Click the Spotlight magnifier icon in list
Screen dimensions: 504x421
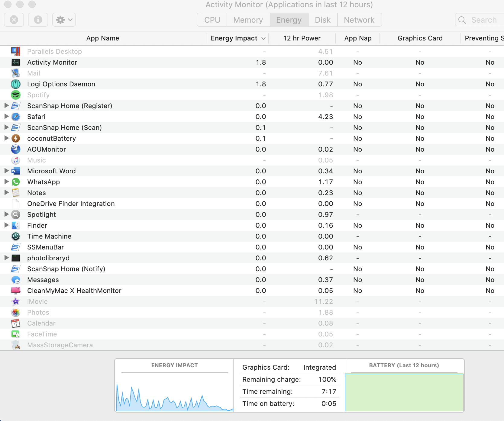16,214
